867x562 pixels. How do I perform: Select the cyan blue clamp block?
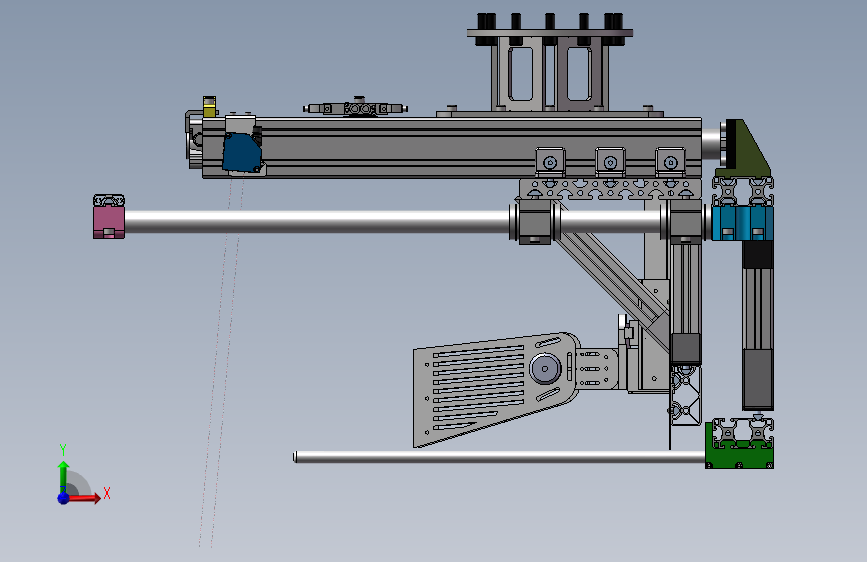tap(741, 223)
